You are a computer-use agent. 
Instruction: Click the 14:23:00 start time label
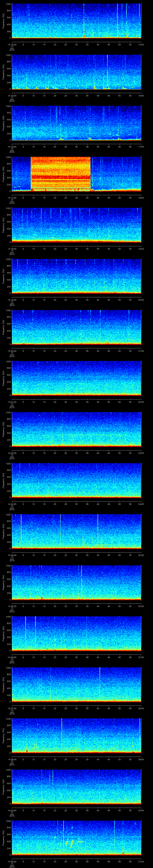pyautogui.click(x=12, y=504)
